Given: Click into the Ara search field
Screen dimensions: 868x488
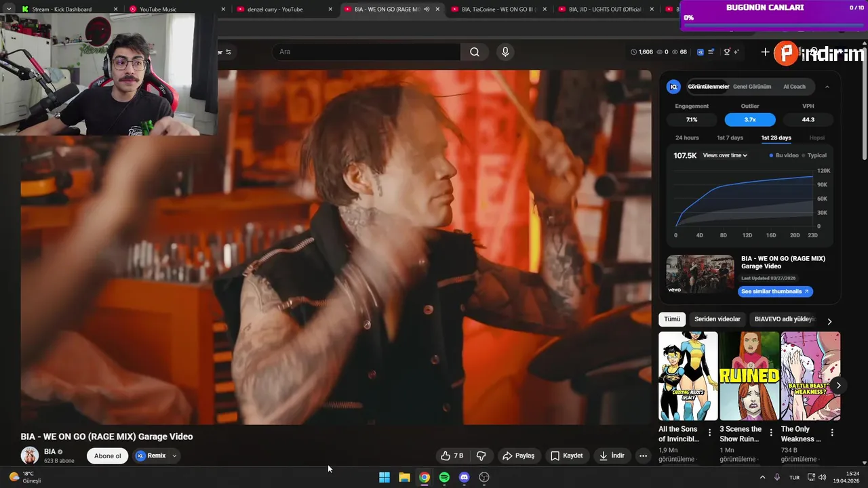Looking at the screenshot, I should [366, 52].
